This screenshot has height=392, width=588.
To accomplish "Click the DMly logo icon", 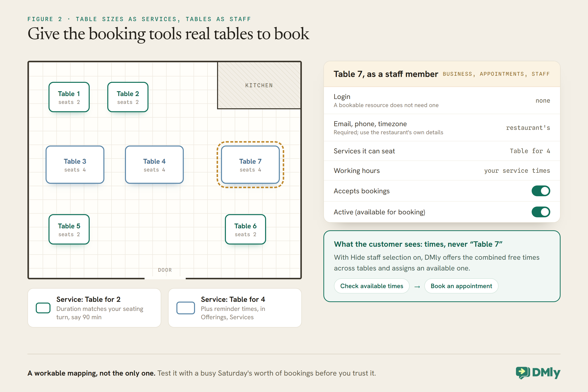I will click(523, 373).
